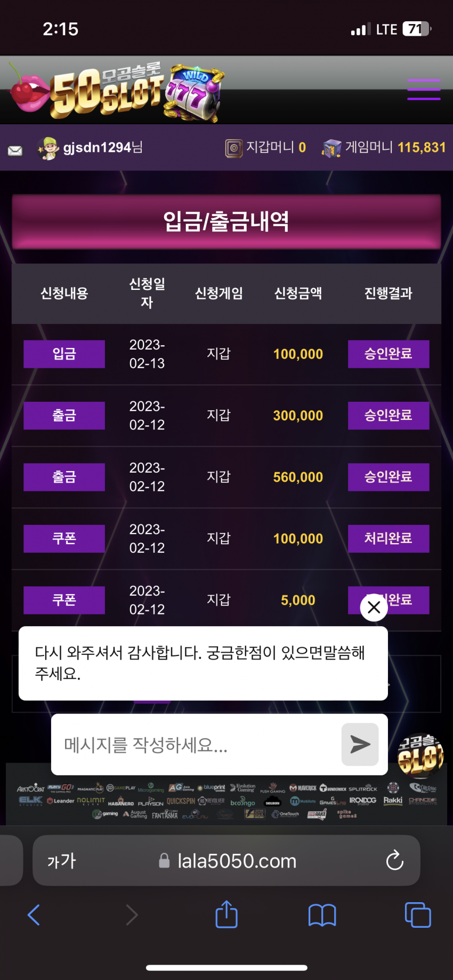Tap the 지갑머니 wallet icon
This screenshot has width=453, height=980.
click(x=233, y=148)
